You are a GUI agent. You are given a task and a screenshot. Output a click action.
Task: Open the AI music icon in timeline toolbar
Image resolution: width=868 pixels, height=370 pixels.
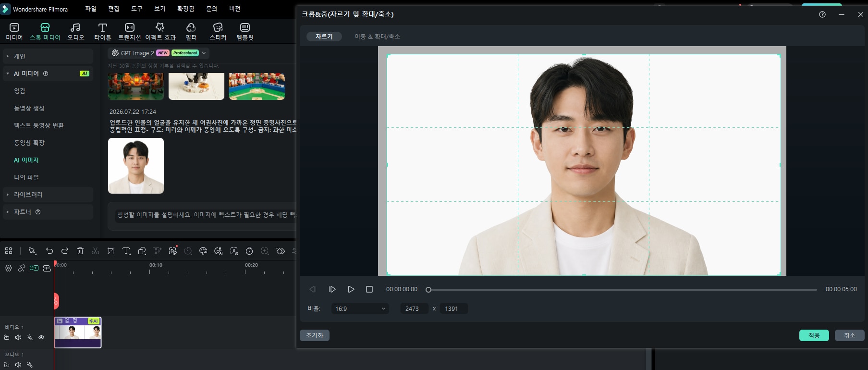(x=219, y=251)
